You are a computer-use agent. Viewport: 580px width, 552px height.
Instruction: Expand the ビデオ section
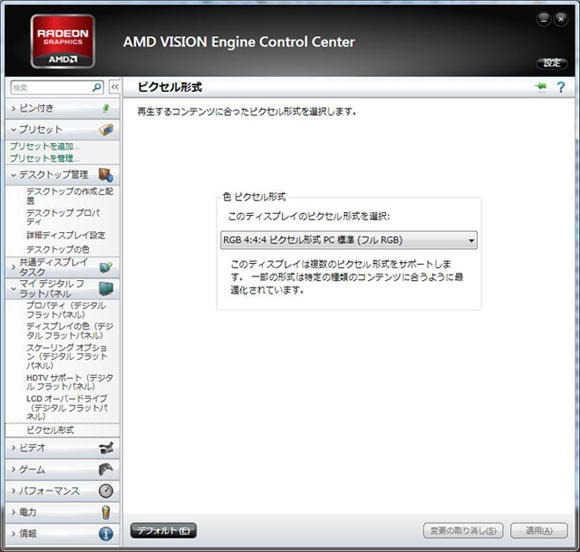pyautogui.click(x=14, y=448)
